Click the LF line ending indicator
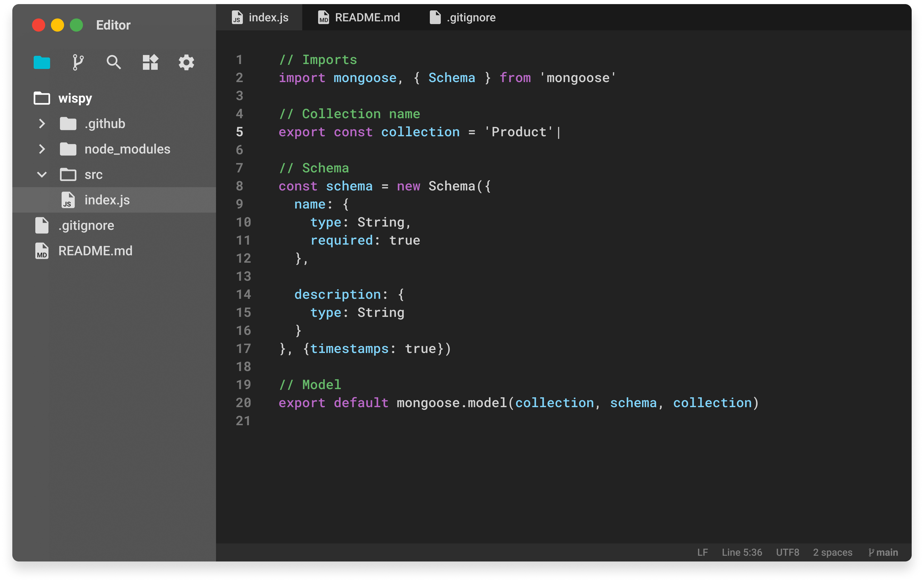The width and height of the screenshot is (924, 582). (x=702, y=552)
